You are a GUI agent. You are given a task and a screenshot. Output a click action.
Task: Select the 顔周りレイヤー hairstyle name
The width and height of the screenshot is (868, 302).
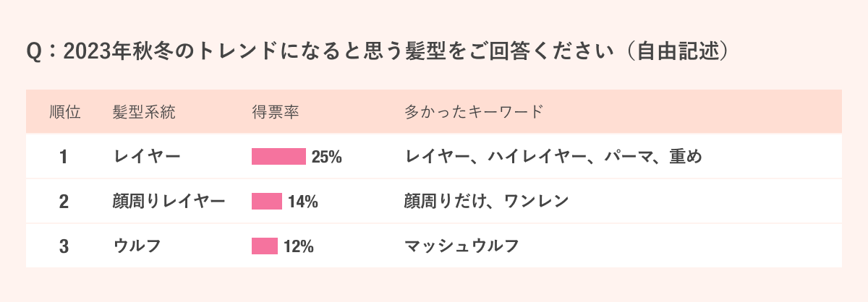pos(169,202)
